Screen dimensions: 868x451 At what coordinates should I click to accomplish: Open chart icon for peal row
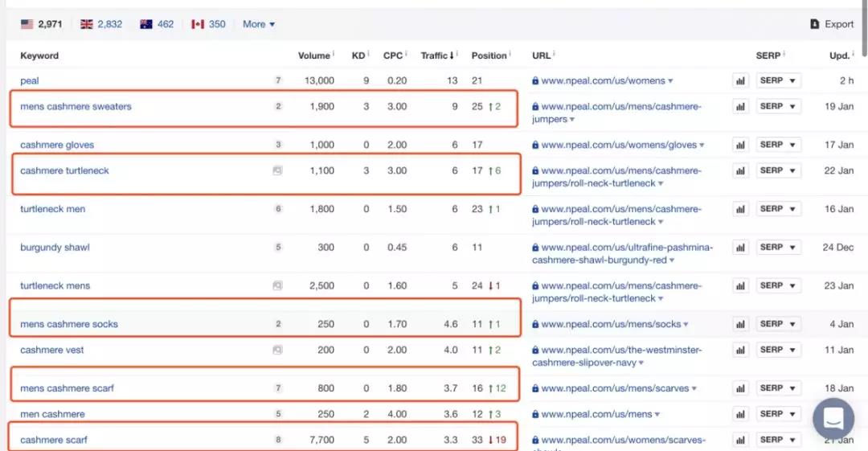point(740,81)
